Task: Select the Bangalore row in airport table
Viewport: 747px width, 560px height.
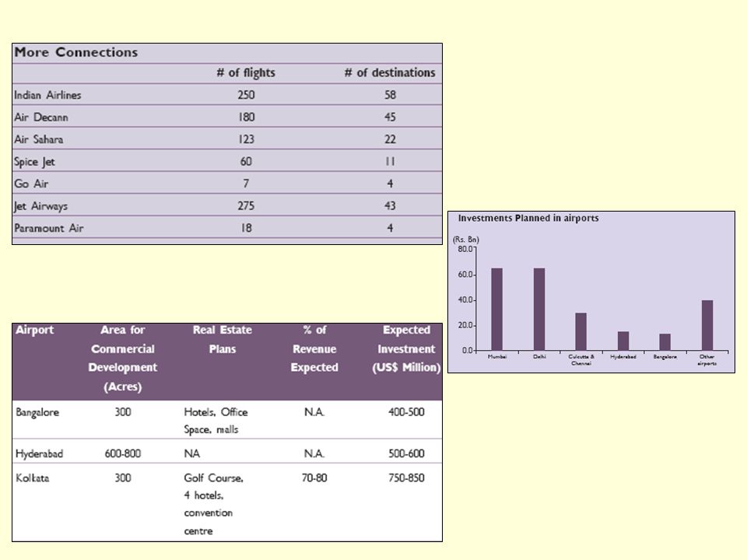Action: pos(227,420)
